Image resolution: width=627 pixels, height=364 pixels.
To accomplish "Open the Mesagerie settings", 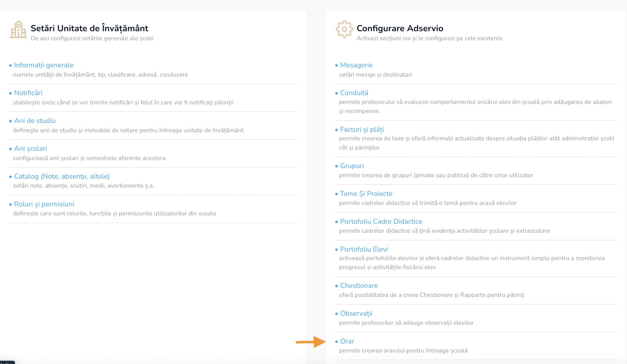I will (x=356, y=65).
